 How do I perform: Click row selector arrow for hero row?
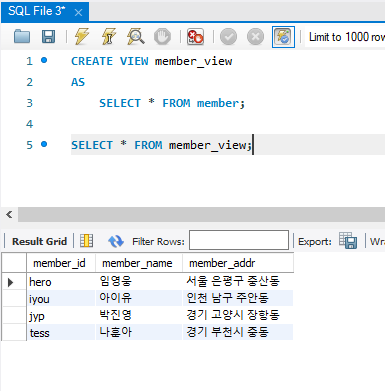11,282
